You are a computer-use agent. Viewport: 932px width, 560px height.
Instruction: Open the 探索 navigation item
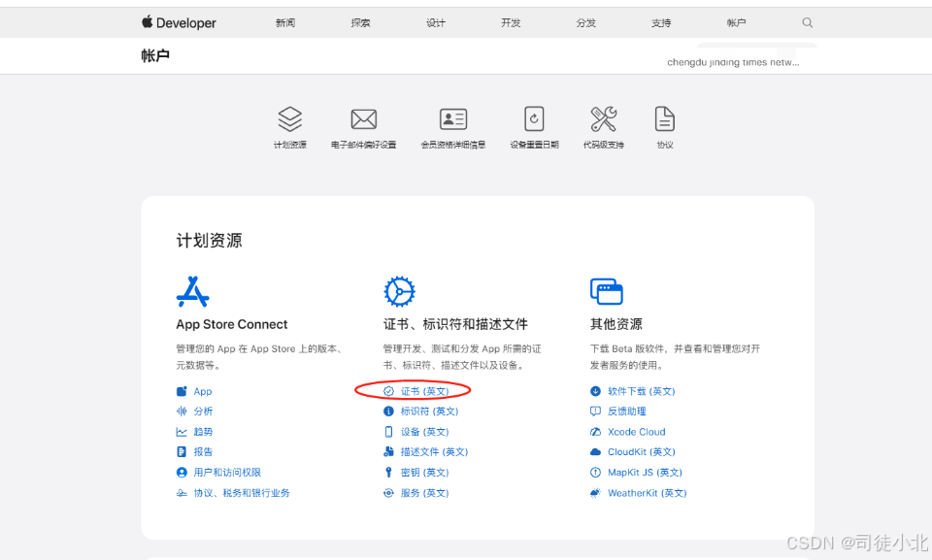pyautogui.click(x=360, y=22)
